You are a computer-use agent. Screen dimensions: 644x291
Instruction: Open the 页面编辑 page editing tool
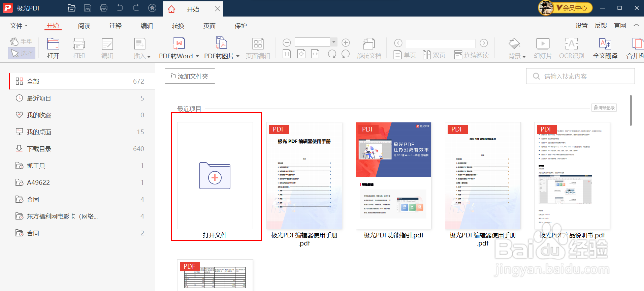[x=258, y=49]
